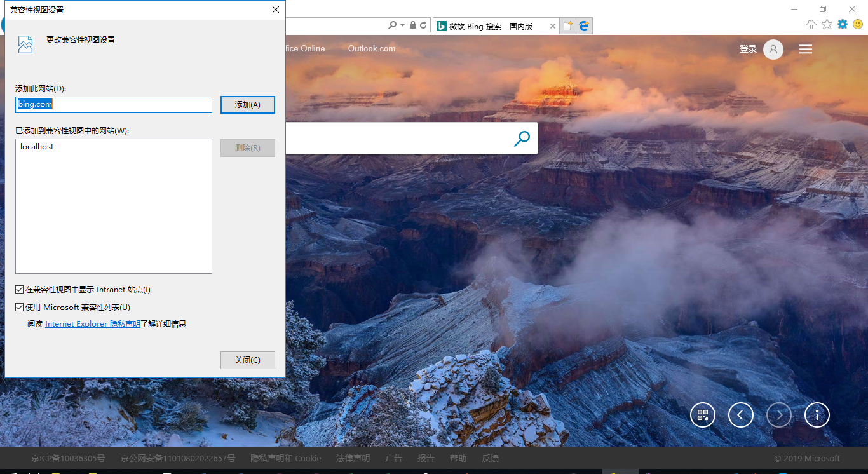
Task: Open a new browser tab with the new tab button
Action: pyautogui.click(x=567, y=25)
